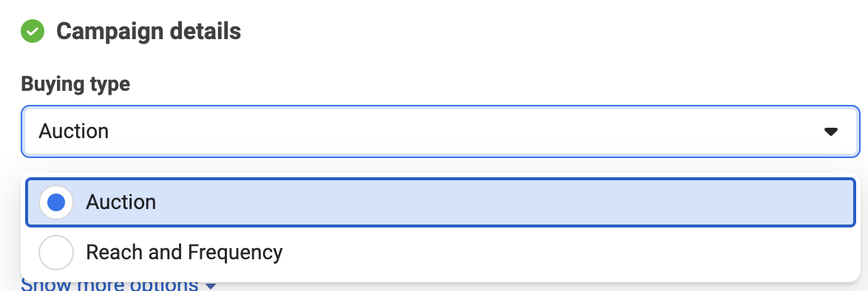Click the Buying type label
Image resolution: width=868 pixels, height=291 pixels.
click(x=75, y=84)
